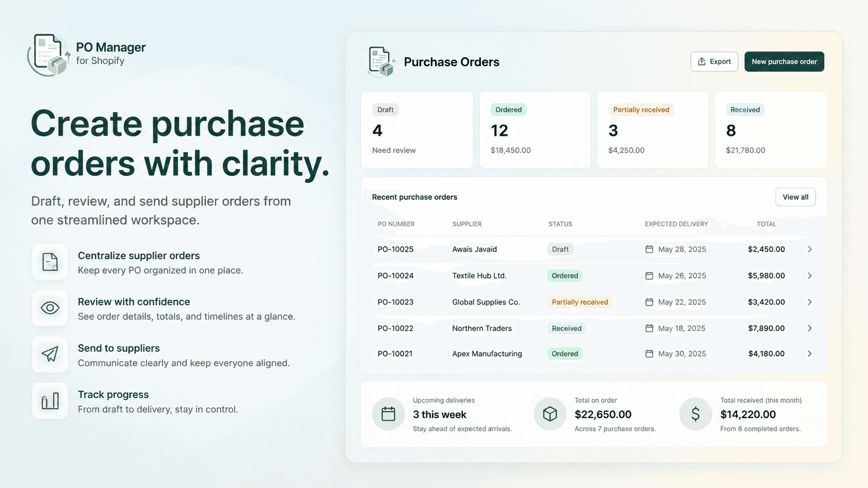Click the Total on order box icon
The image size is (868, 488).
point(550,414)
